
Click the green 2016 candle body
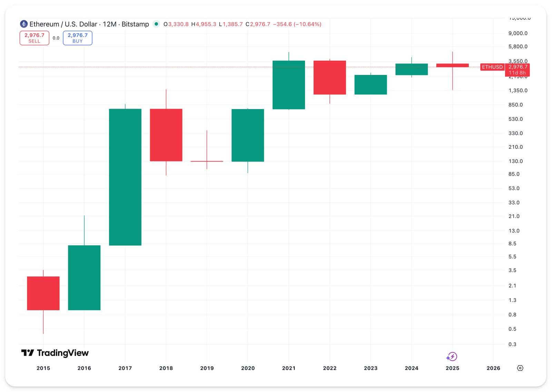click(84, 277)
